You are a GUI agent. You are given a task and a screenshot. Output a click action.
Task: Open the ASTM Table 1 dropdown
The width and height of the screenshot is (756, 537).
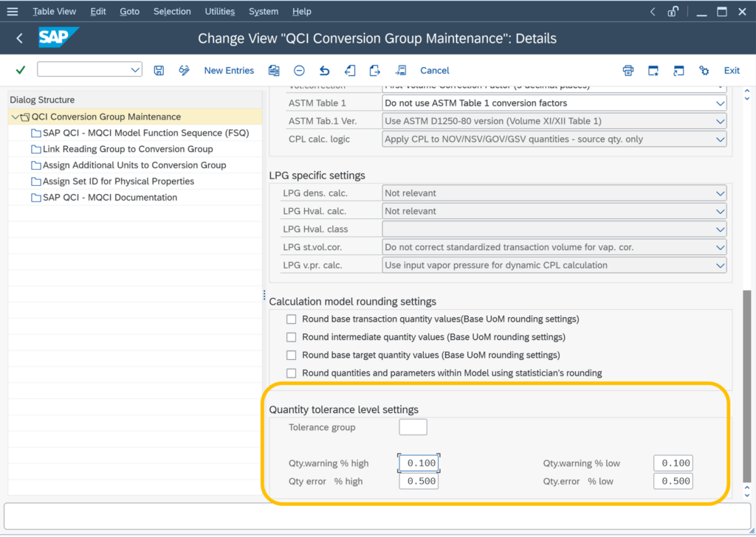720,103
